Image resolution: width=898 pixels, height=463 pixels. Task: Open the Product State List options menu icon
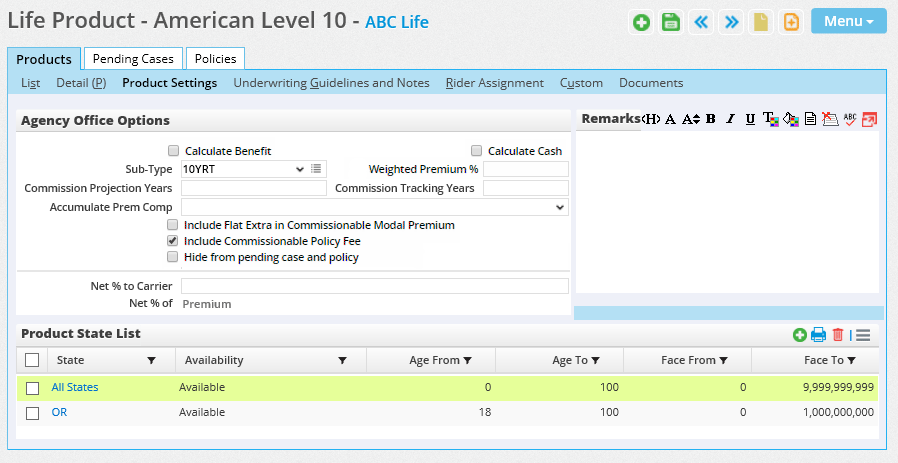point(863,335)
